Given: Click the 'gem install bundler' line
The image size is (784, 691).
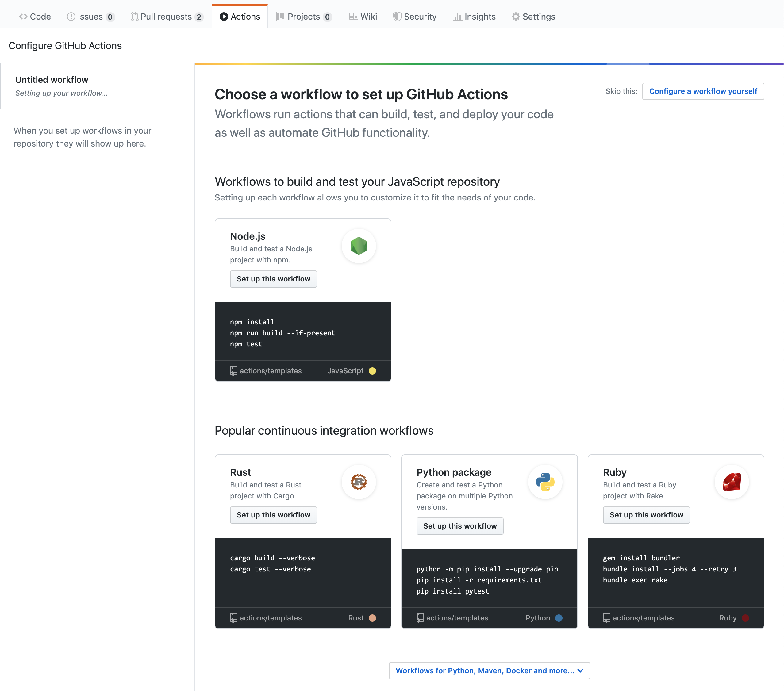Looking at the screenshot, I should coord(641,558).
